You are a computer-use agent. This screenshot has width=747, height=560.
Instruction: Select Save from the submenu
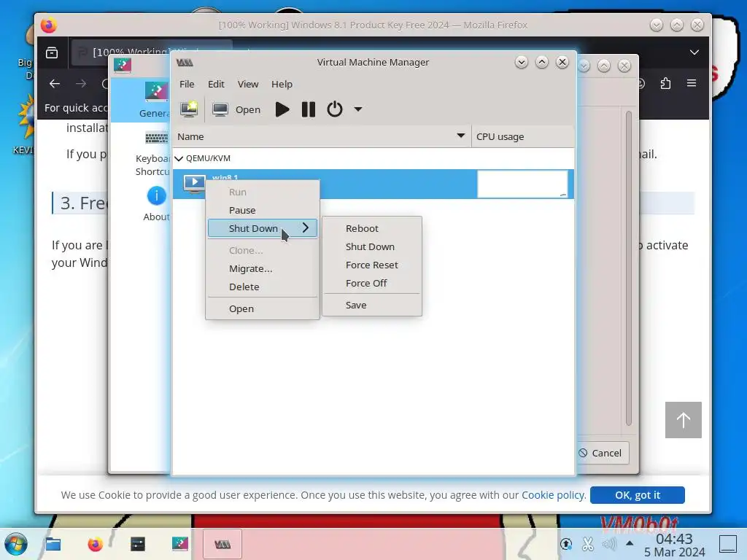[x=371, y=305]
